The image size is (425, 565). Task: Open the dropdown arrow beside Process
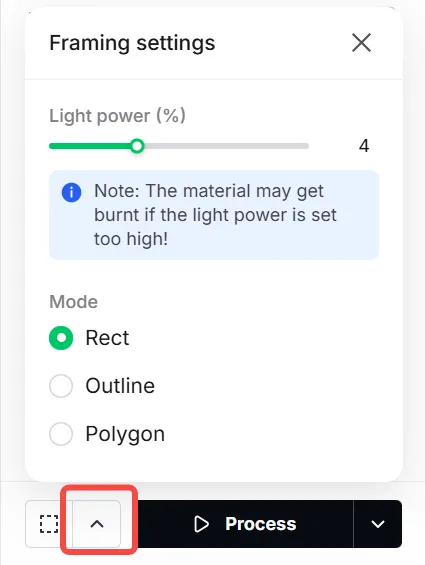[377, 524]
